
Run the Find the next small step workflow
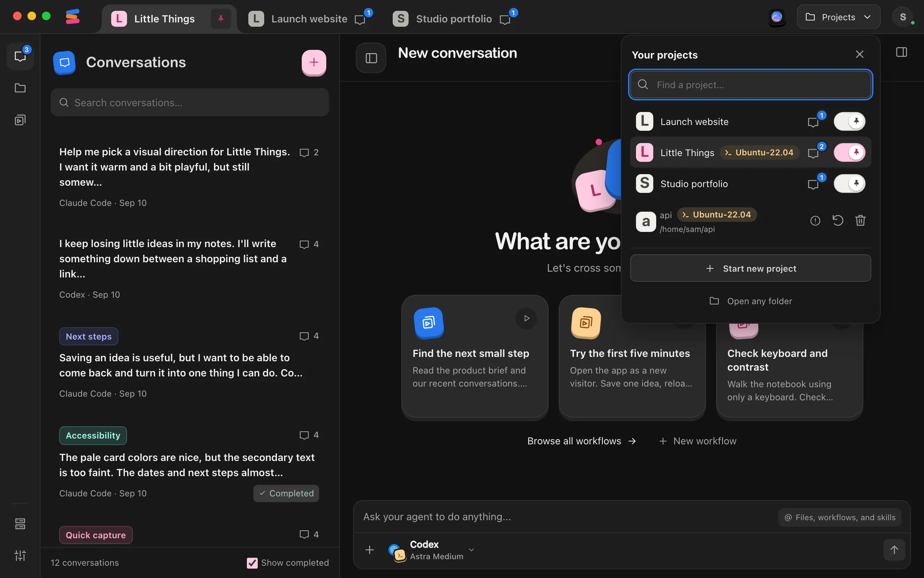526,318
